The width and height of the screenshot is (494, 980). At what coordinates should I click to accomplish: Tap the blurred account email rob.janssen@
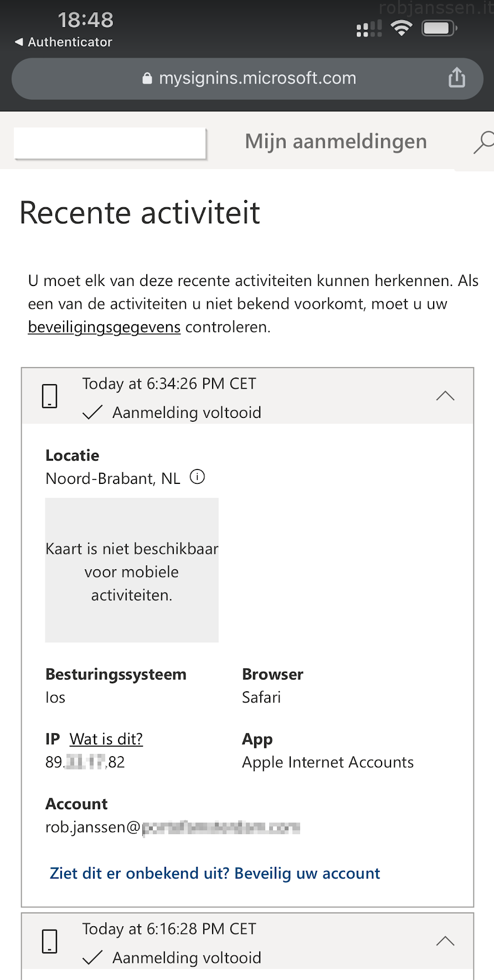172,827
